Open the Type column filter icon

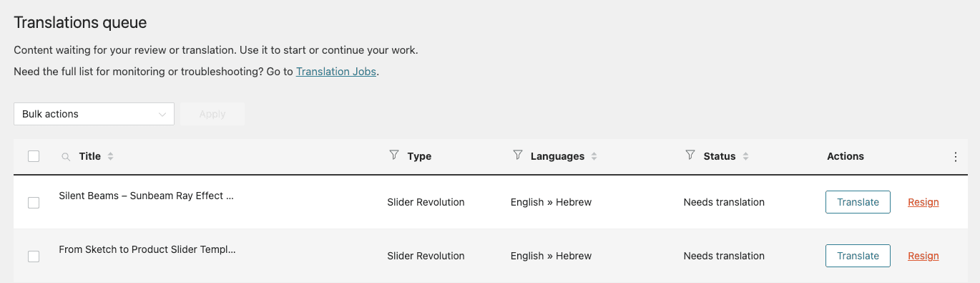point(393,155)
